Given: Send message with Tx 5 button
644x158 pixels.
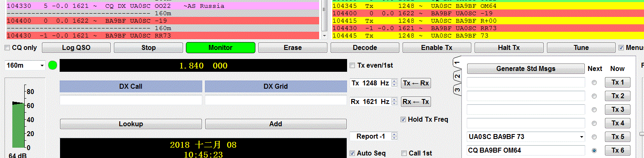Looking at the screenshot, I should [617, 137].
